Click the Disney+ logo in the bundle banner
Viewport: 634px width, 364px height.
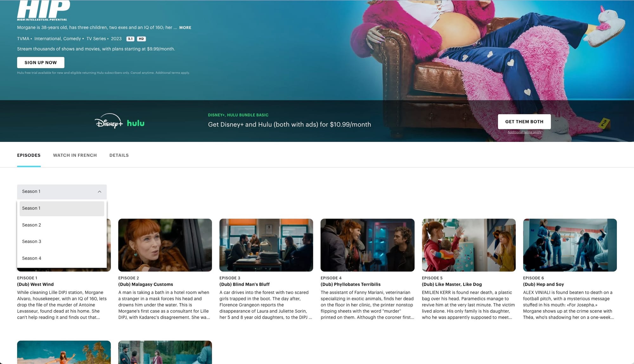coord(109,121)
